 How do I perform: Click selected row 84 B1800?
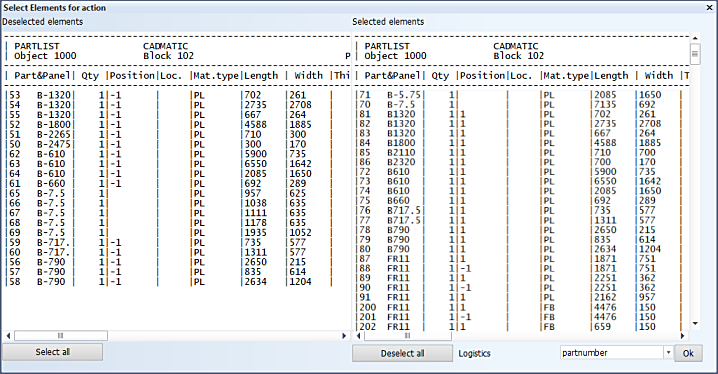pos(522,143)
